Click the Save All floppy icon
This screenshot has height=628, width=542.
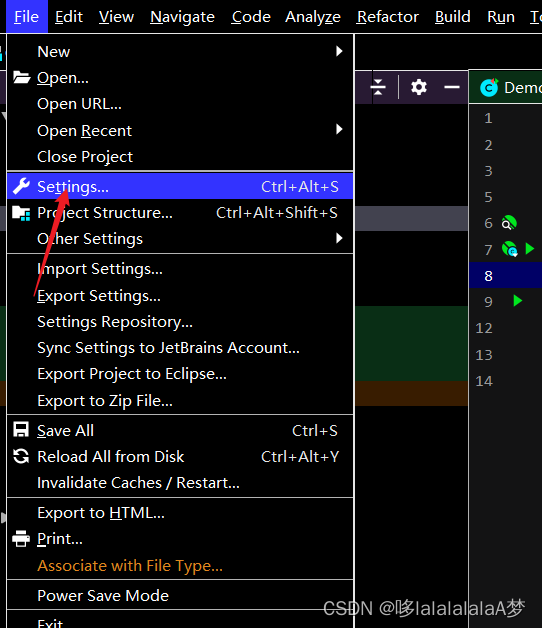[21, 430]
